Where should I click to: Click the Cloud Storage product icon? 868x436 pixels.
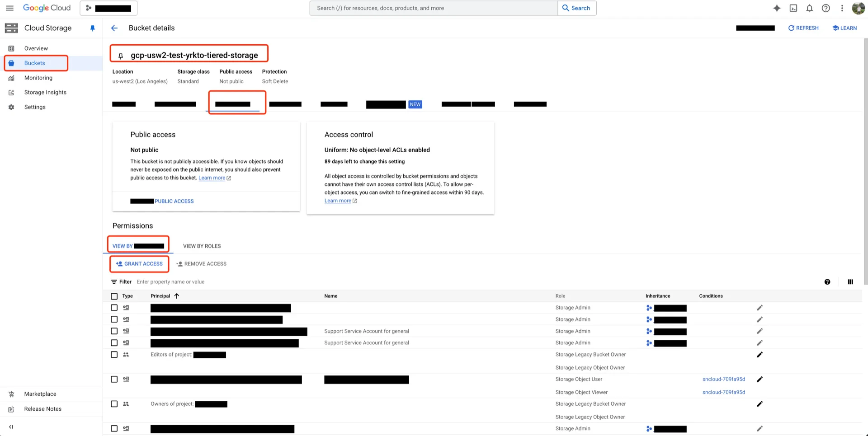click(x=11, y=28)
